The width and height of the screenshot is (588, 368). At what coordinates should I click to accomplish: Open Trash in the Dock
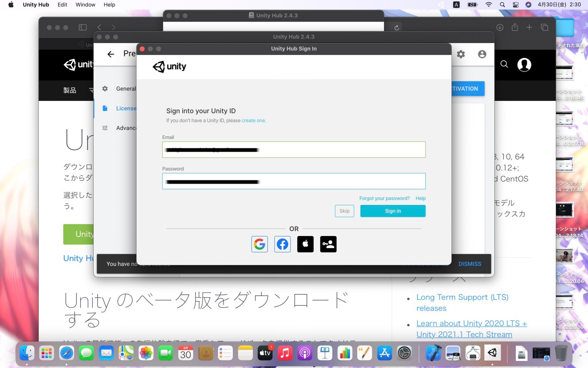click(x=561, y=353)
